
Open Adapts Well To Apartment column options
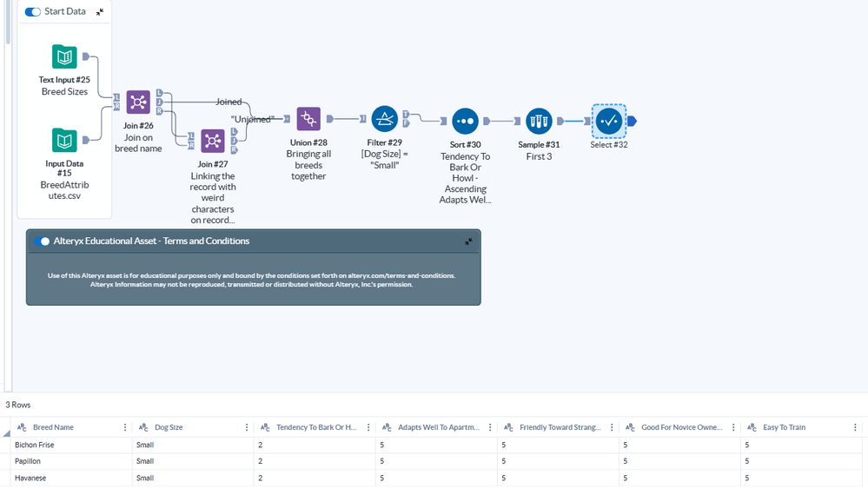pyautogui.click(x=490, y=427)
